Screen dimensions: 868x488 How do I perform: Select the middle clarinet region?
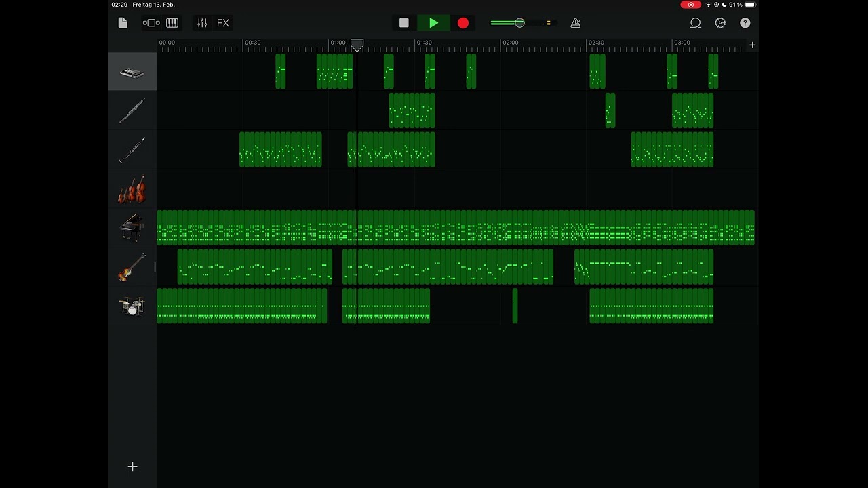[391, 150]
